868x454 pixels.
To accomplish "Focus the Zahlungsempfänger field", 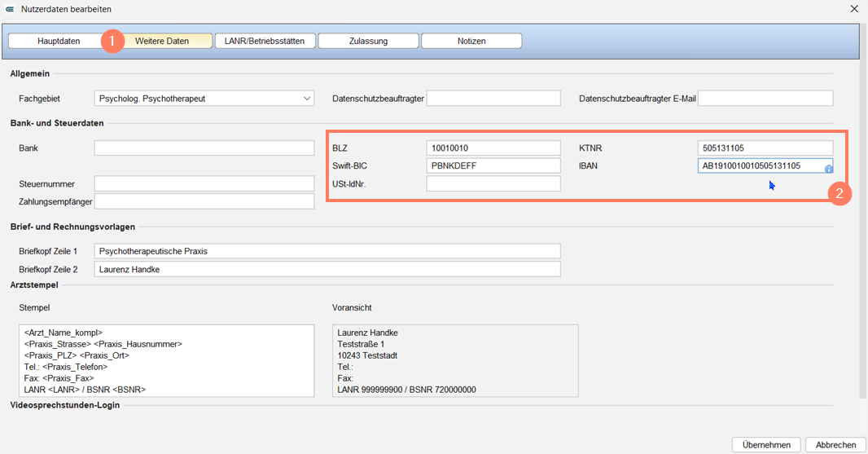I will (204, 201).
